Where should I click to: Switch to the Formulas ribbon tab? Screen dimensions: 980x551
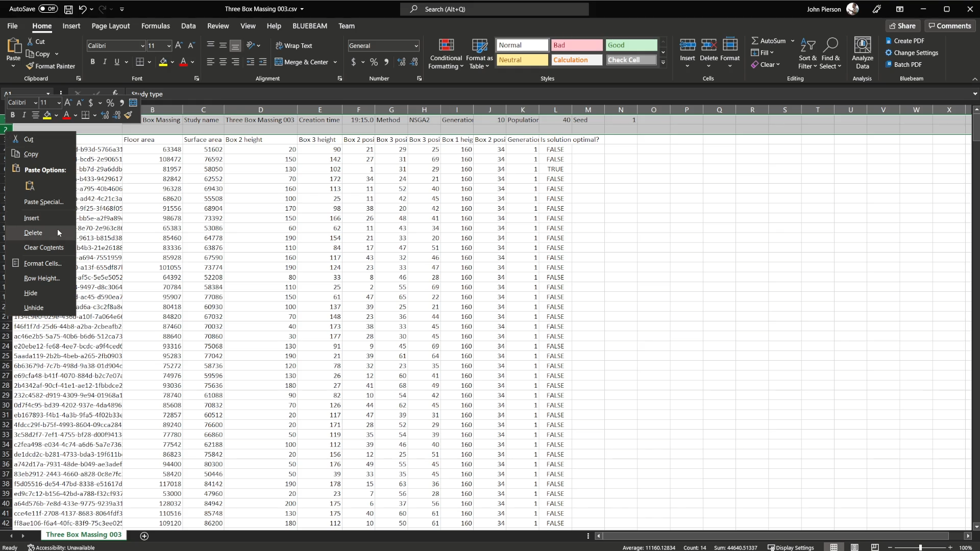tap(155, 26)
